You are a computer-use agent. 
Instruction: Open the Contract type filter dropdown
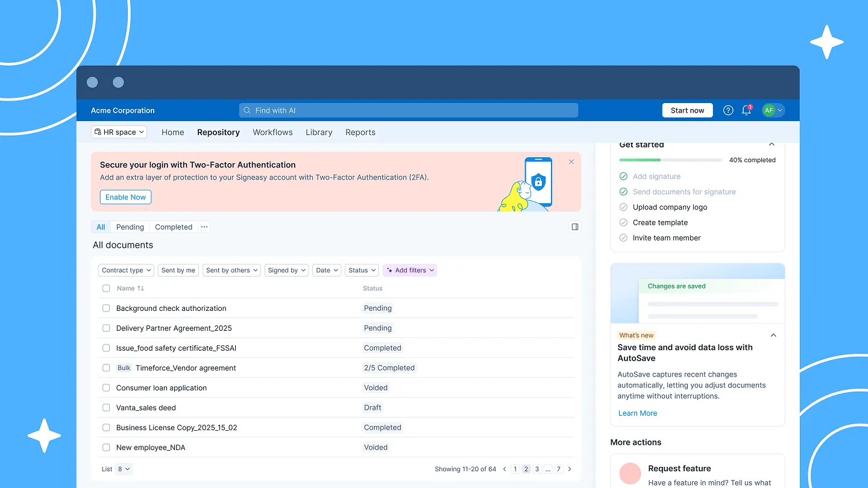[125, 270]
